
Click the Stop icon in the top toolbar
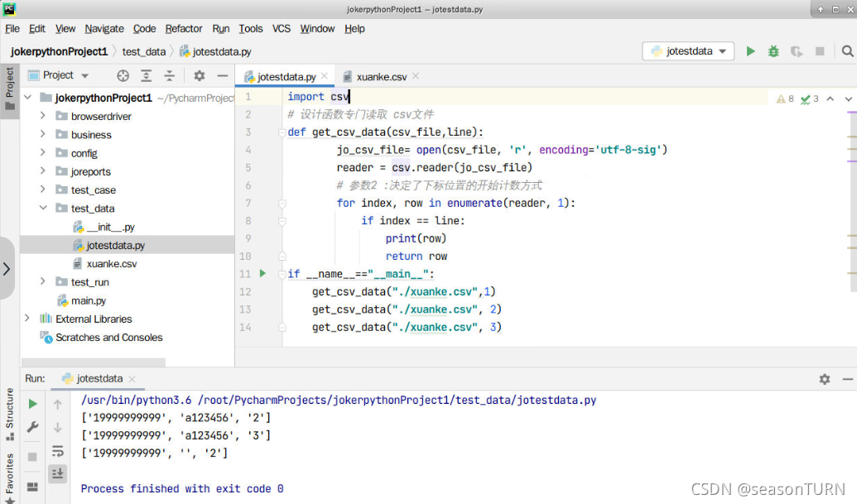coord(820,51)
